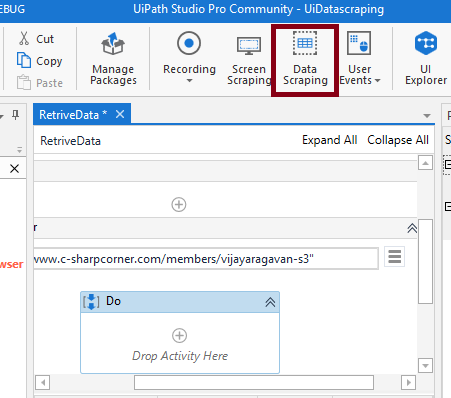Collapse the Open Browser activity
This screenshot has height=398, width=451.
412,228
